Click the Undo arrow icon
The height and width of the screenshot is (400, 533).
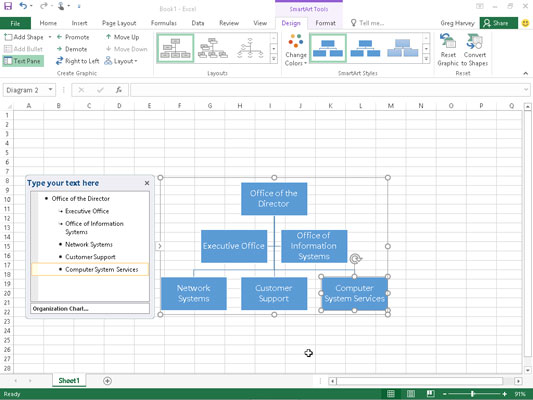pyautogui.click(x=23, y=6)
